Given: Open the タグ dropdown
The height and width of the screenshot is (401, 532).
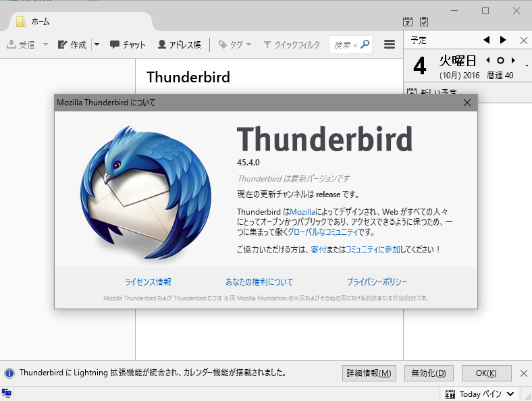Looking at the screenshot, I should [235, 45].
